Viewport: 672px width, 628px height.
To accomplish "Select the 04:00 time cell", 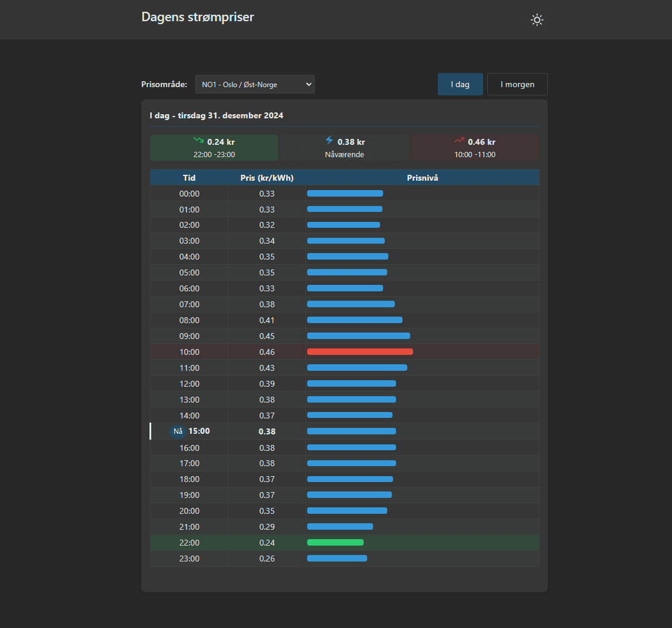I will click(189, 257).
